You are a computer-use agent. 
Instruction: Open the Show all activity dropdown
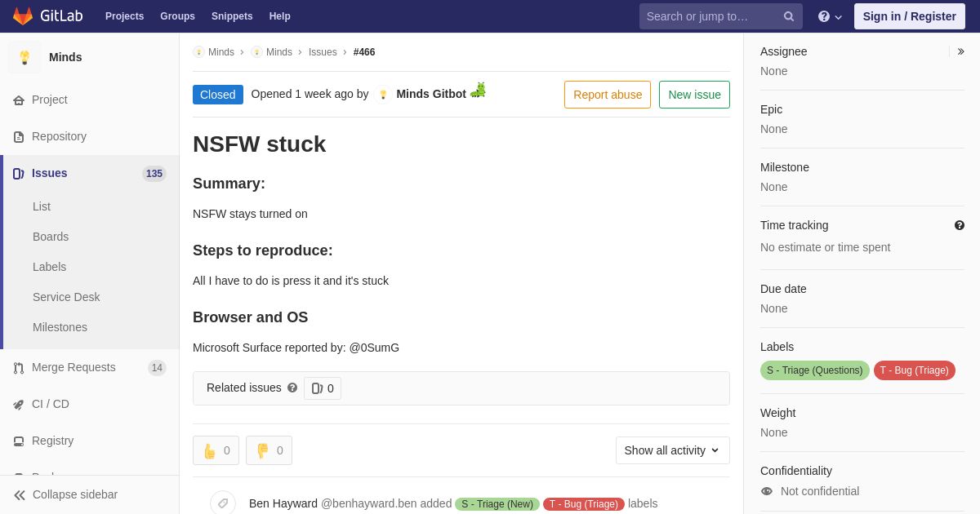tap(673, 450)
